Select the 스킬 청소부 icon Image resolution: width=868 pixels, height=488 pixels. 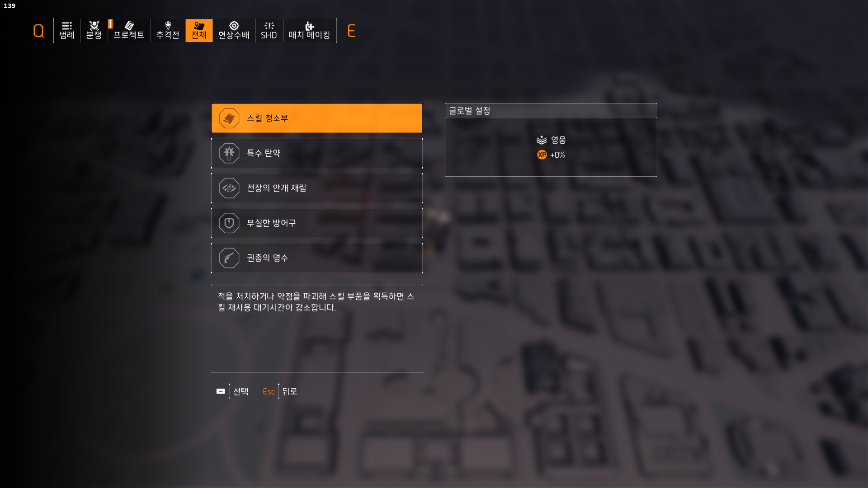[229, 118]
